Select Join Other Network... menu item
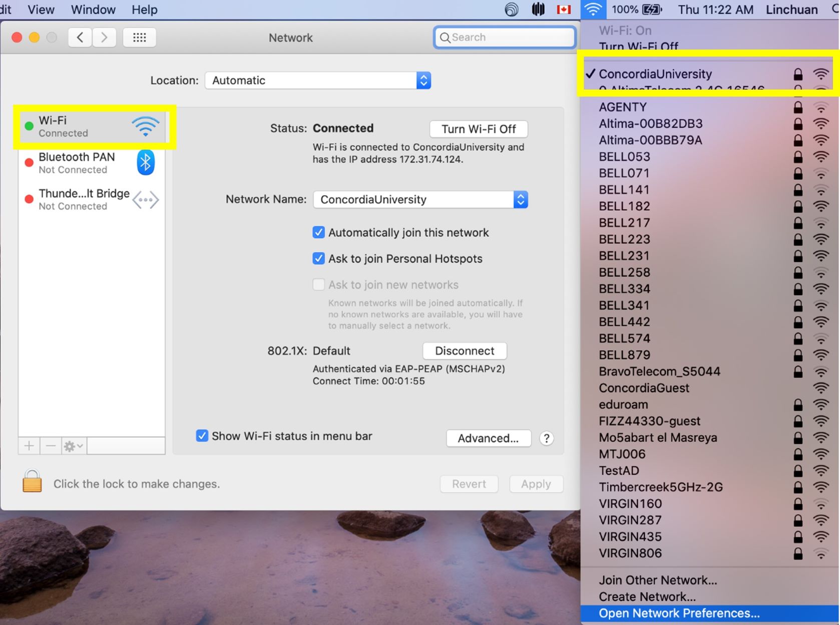The image size is (840, 625). pos(710,580)
